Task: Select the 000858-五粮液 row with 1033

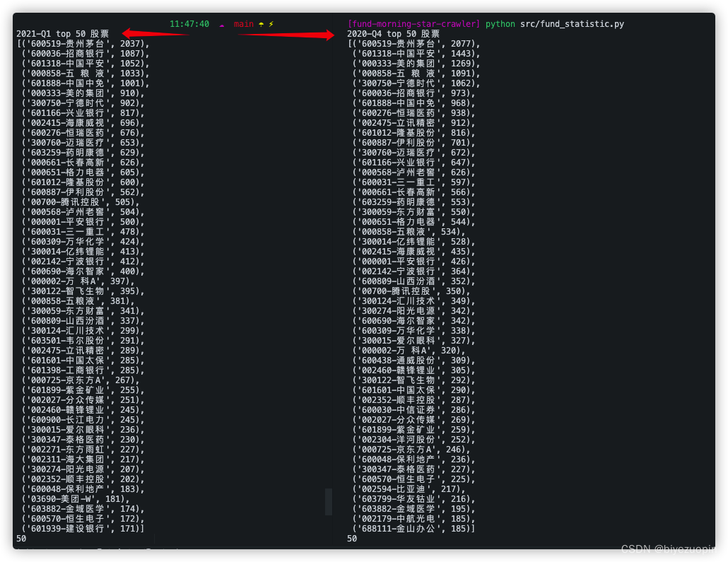Action: click(86, 74)
